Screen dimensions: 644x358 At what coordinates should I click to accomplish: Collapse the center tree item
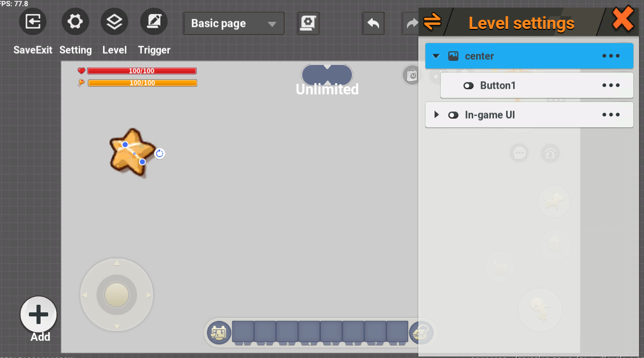coord(436,56)
